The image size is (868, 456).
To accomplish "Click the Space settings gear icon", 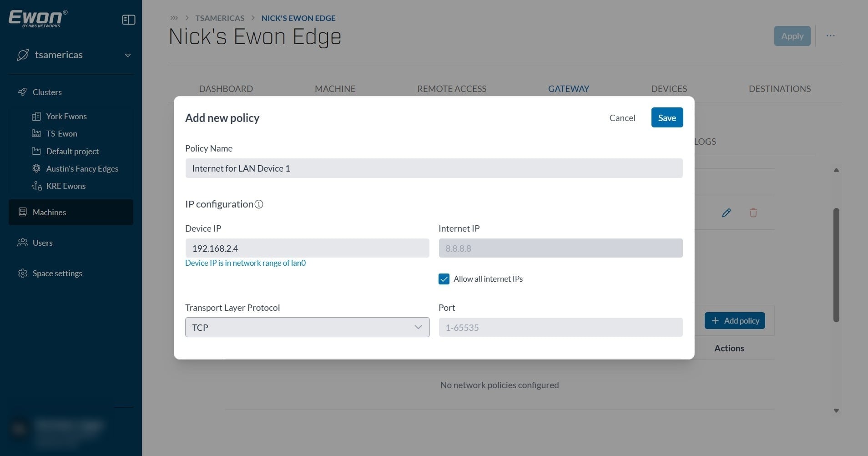I will (x=22, y=274).
